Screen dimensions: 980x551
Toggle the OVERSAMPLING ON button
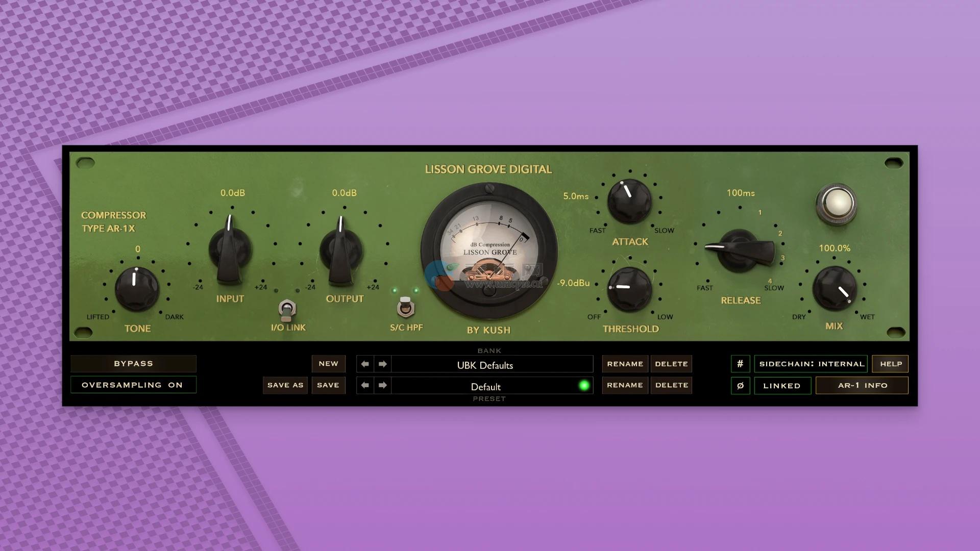[x=133, y=385]
